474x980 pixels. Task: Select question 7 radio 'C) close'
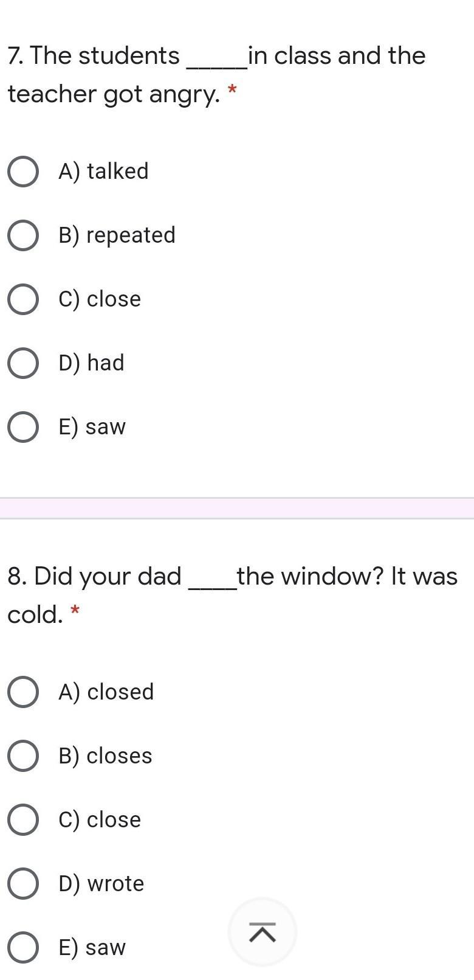23,299
